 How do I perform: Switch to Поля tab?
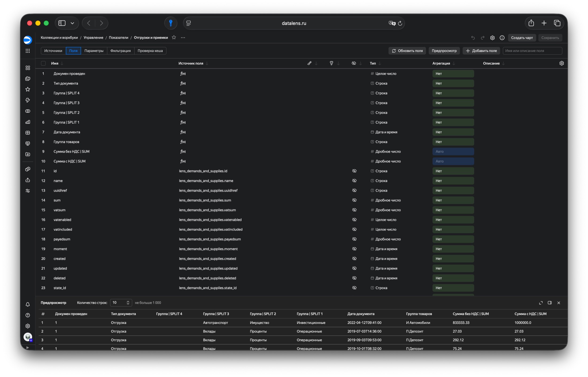73,51
